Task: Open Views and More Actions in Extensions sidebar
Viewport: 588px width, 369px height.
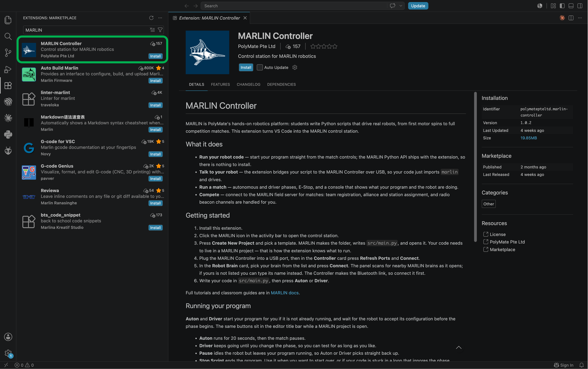Action: click(160, 18)
